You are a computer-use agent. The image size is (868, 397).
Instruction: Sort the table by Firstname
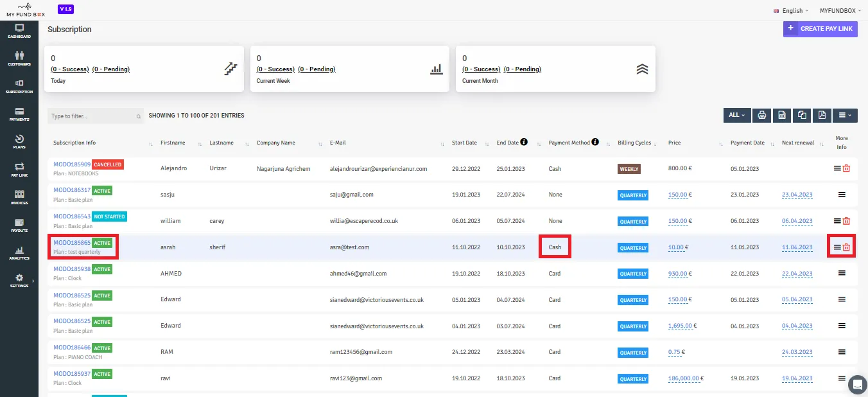[173, 143]
